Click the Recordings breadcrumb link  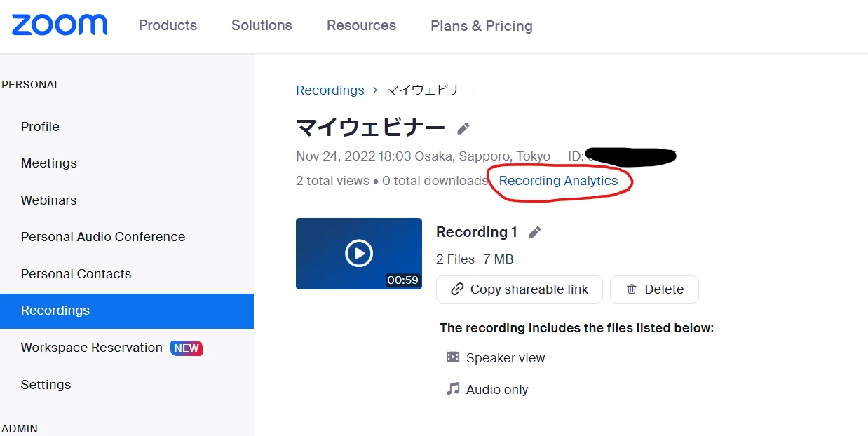pos(330,90)
